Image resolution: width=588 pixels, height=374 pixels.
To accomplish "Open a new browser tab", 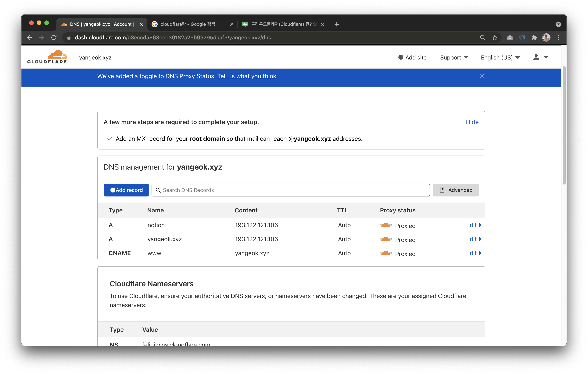I will click(x=336, y=24).
